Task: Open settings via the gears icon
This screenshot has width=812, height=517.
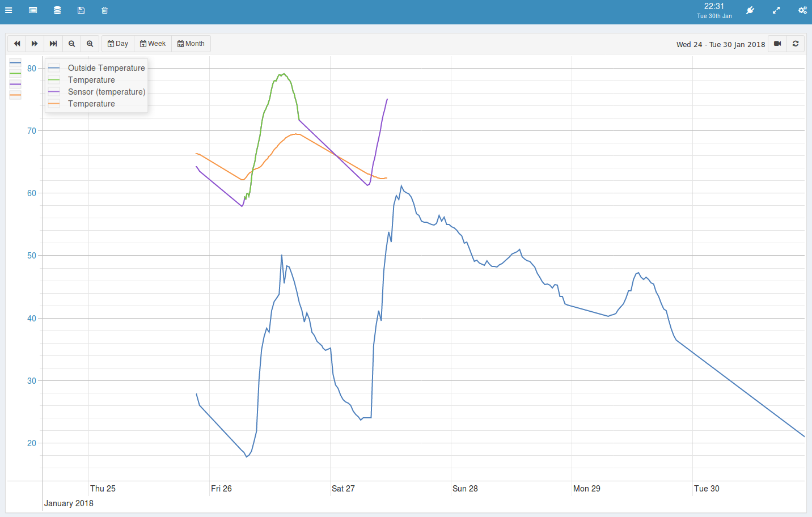Action: coord(802,10)
